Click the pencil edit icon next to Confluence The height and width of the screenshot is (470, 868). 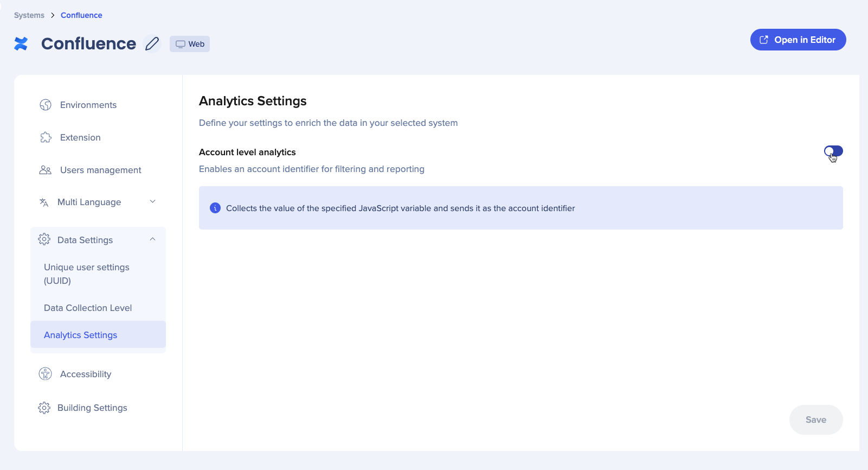152,43
